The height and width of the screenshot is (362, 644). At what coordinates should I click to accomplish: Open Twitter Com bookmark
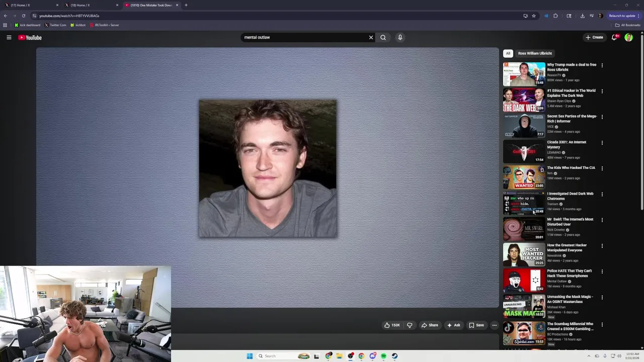pos(55,25)
